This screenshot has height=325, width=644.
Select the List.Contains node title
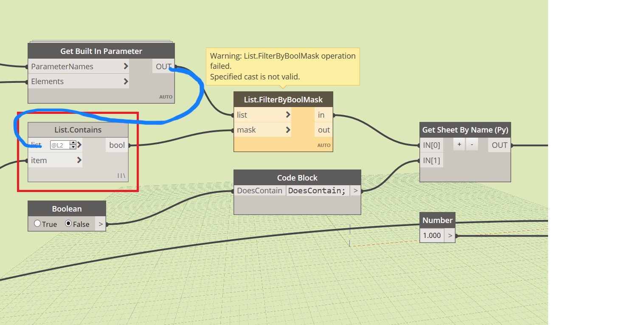pos(78,130)
